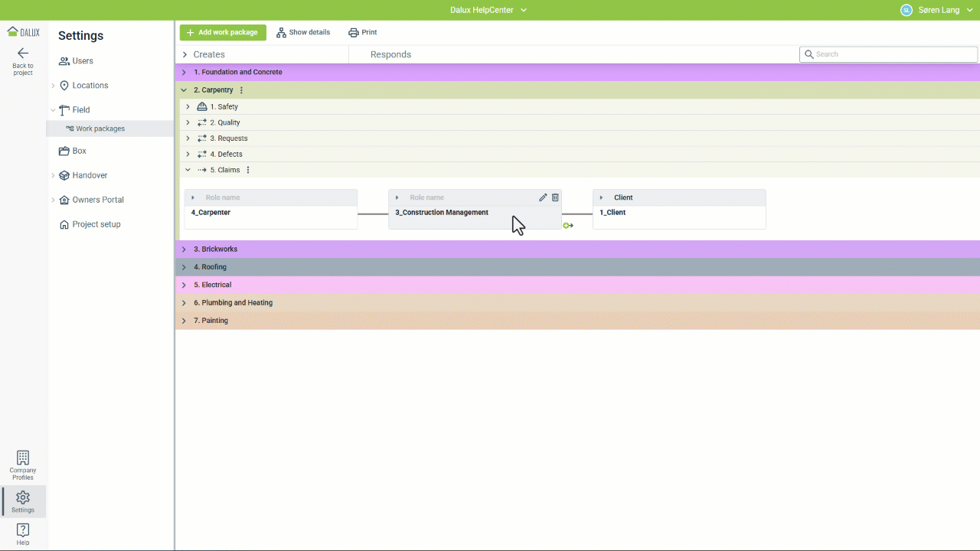Viewport: 980px width, 551px height.
Task: Click the Add work package button
Action: tap(223, 32)
